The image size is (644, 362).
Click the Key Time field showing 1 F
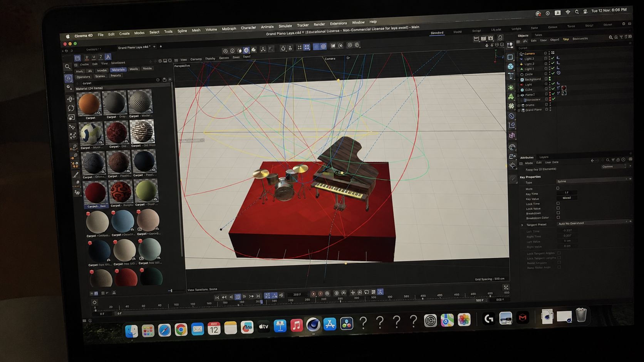(567, 192)
